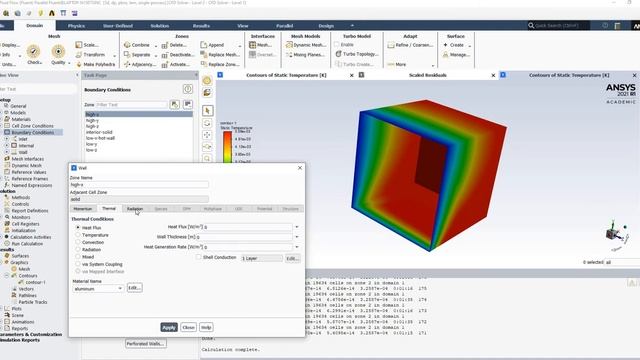Open Dynamic Mesh model

pos(305,45)
